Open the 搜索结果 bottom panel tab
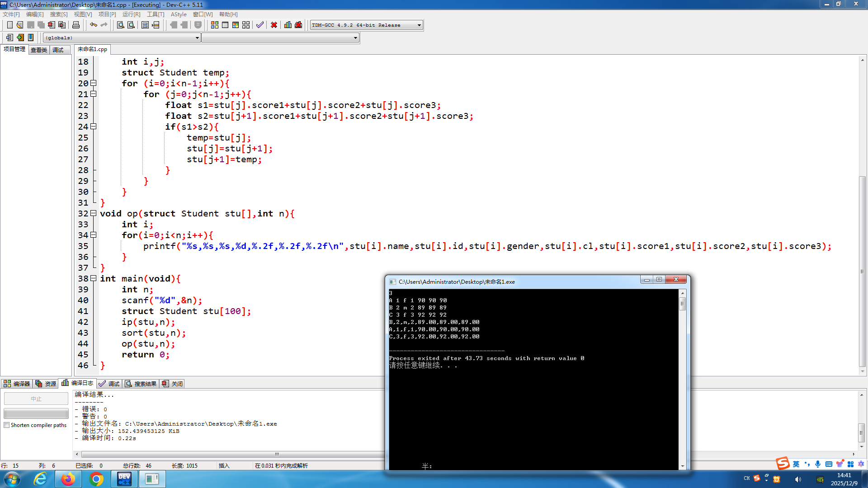Image resolution: width=868 pixels, height=488 pixels. point(141,384)
